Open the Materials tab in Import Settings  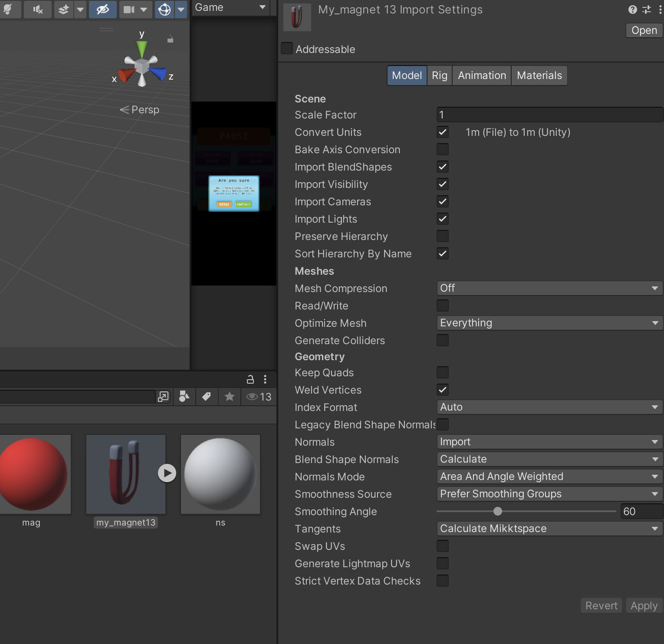(539, 75)
